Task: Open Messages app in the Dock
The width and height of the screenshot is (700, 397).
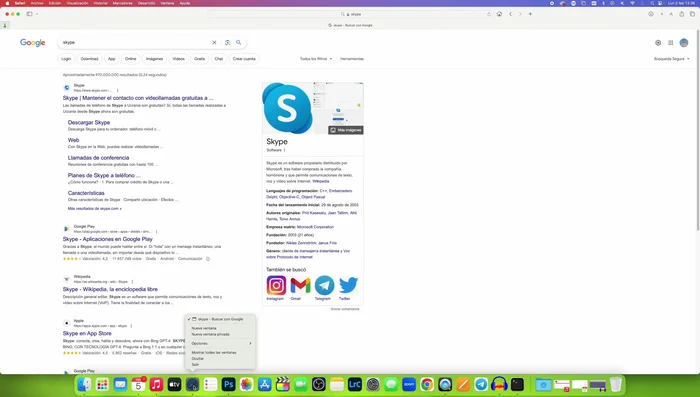Action: [x=391, y=384]
